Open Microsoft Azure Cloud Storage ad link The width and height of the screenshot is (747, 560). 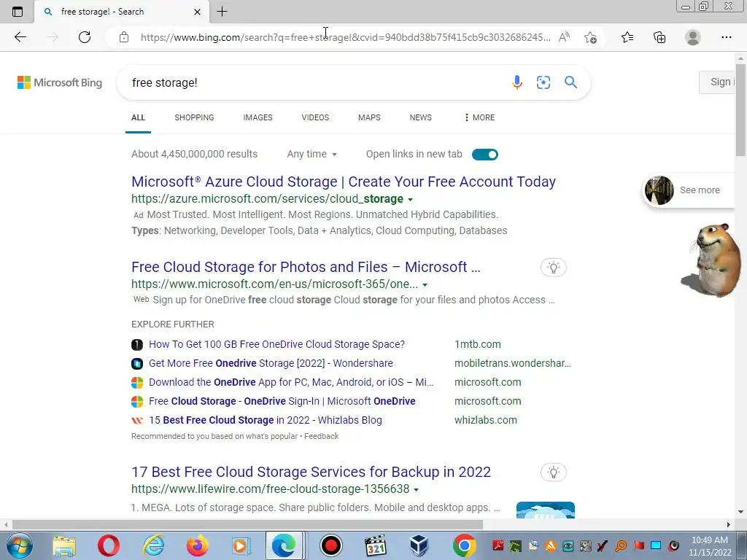(x=344, y=182)
